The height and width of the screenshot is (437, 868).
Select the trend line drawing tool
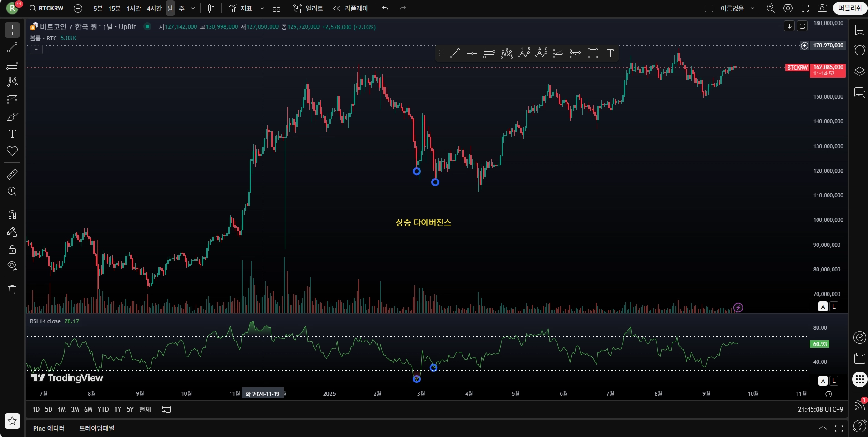click(x=12, y=47)
